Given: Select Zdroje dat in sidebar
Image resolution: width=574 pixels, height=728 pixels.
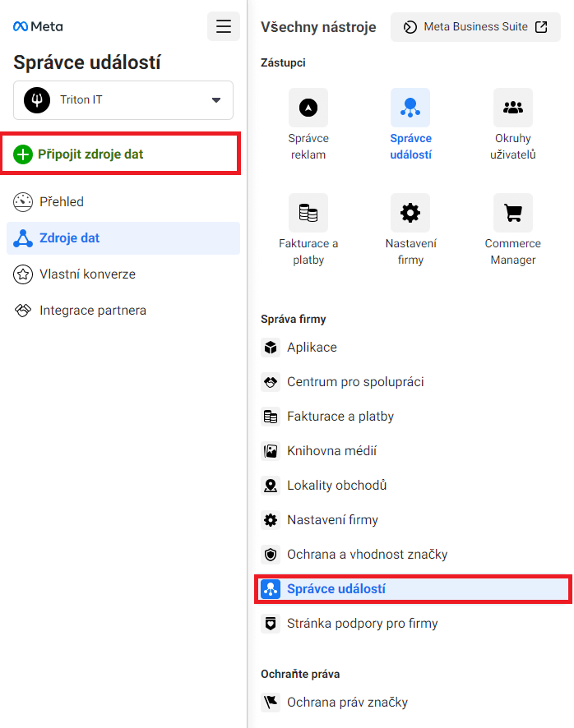Looking at the screenshot, I should pyautogui.click(x=70, y=238).
